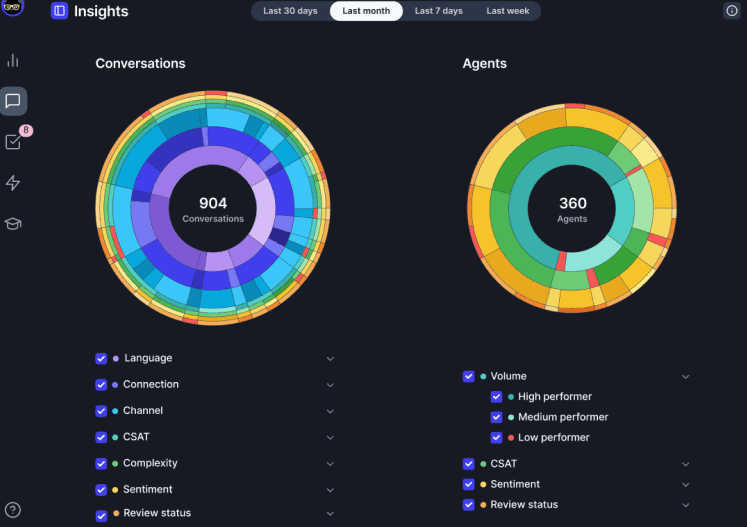This screenshot has height=527, width=747.
Task: Open the tasks icon with badge 8
Action: pos(13,142)
